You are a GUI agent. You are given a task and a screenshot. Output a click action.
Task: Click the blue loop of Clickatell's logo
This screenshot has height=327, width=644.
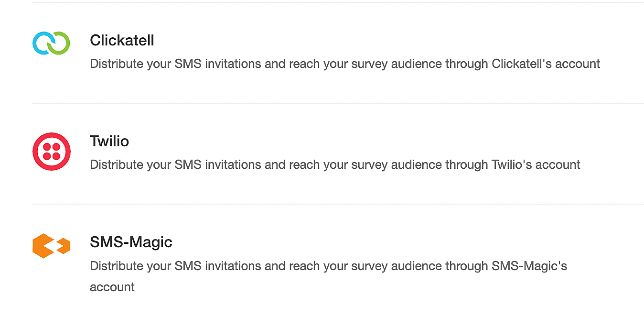41,43
